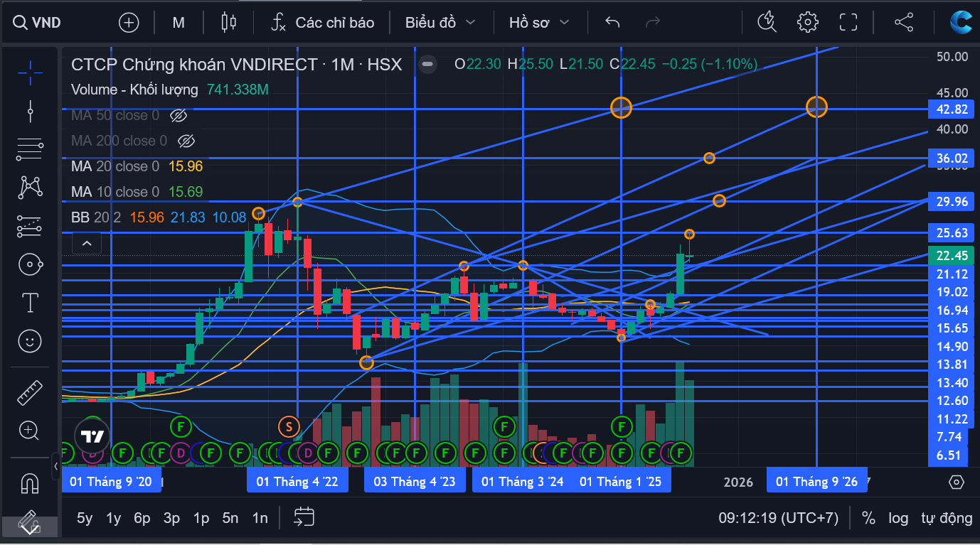
Task: Click the '03 Tháng 4 '23' date label
Action: coord(415,481)
